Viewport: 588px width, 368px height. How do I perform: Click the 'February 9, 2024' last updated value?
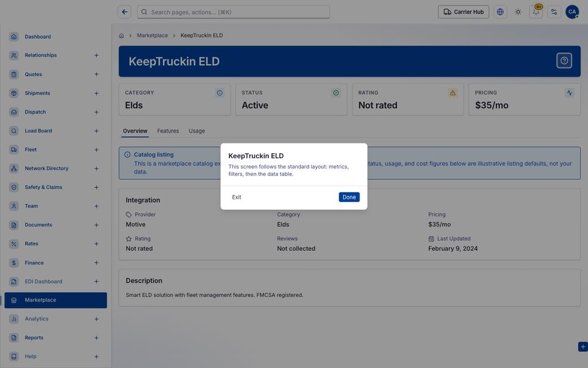point(453,248)
